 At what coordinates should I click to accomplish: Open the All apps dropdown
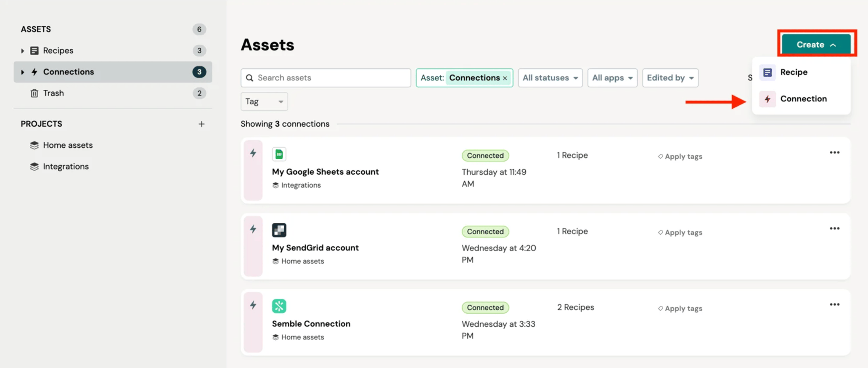[x=612, y=78]
